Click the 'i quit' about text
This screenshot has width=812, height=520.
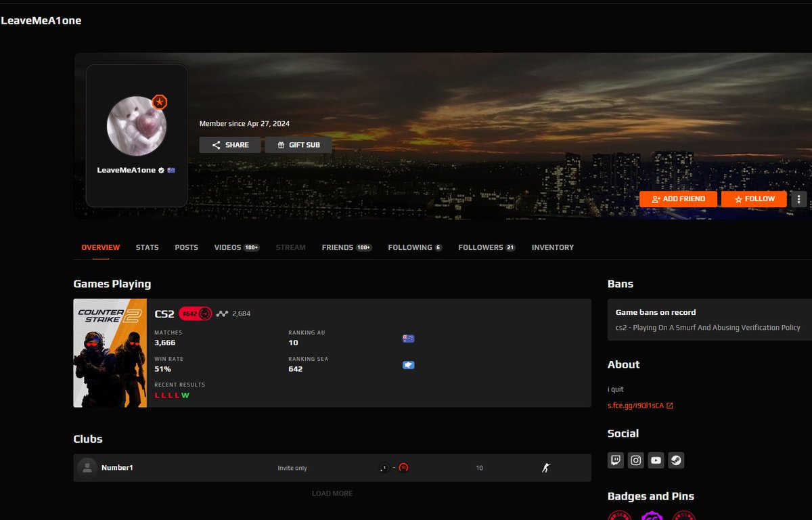click(617, 389)
